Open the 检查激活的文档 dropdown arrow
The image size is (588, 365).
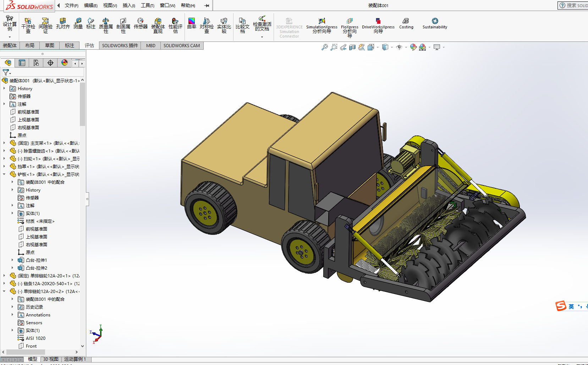[262, 37]
